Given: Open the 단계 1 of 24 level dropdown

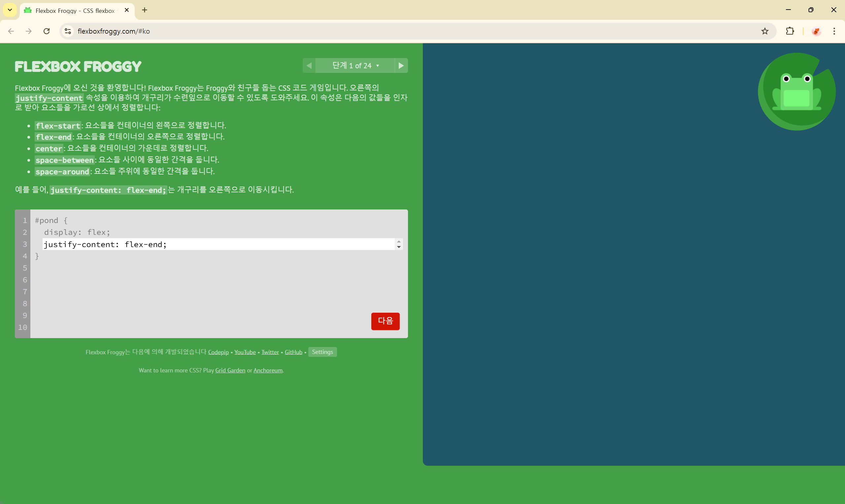Looking at the screenshot, I should coord(355,66).
